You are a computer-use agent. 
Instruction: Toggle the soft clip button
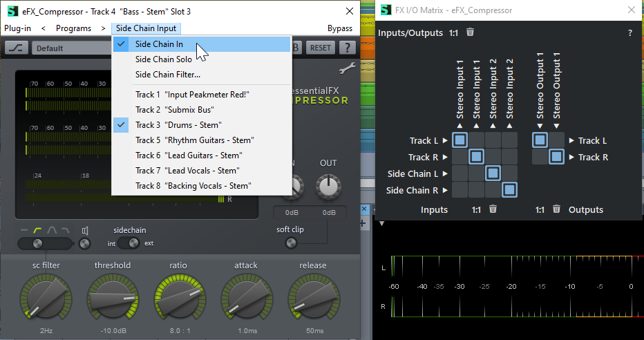[x=291, y=243]
